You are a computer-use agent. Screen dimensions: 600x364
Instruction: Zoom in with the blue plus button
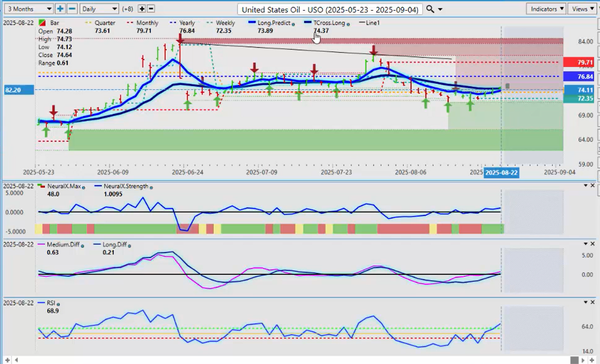tap(60, 9)
